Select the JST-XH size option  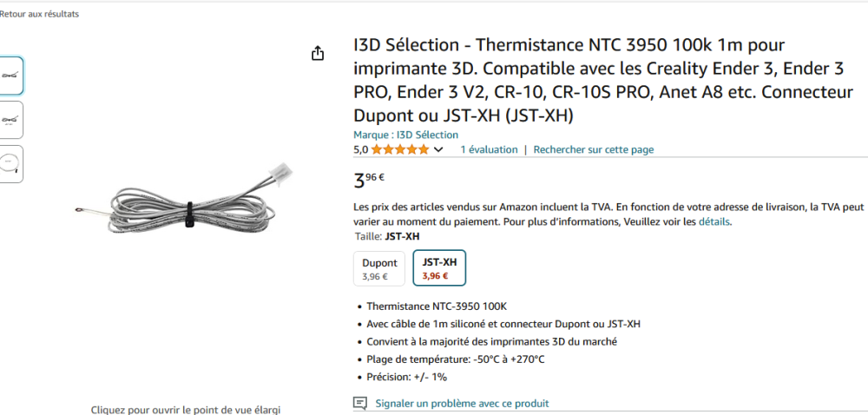point(439,268)
